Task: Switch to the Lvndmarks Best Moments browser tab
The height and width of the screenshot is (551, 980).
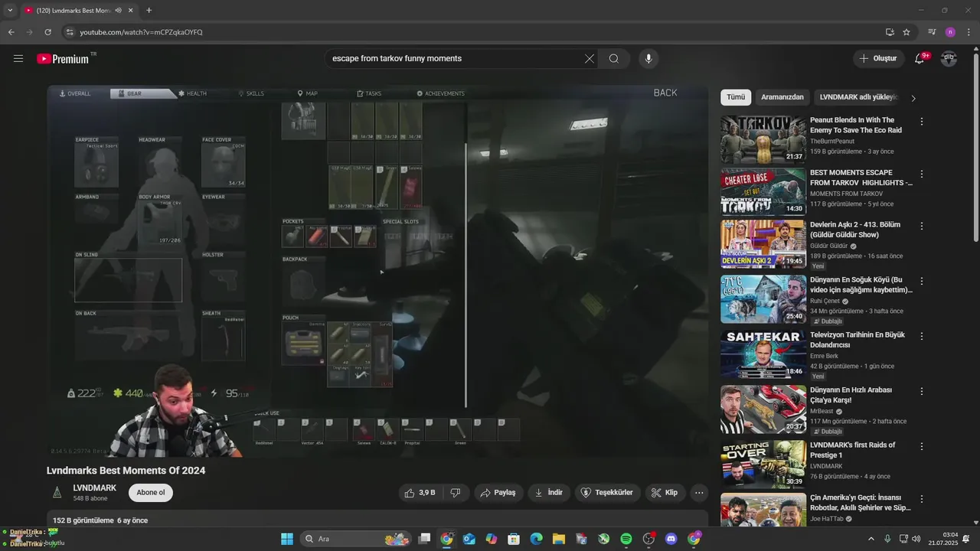Action: (x=73, y=11)
